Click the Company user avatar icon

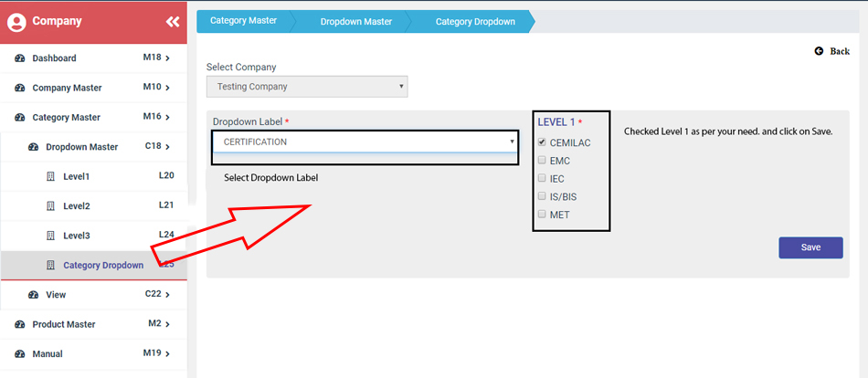pyautogui.click(x=16, y=21)
